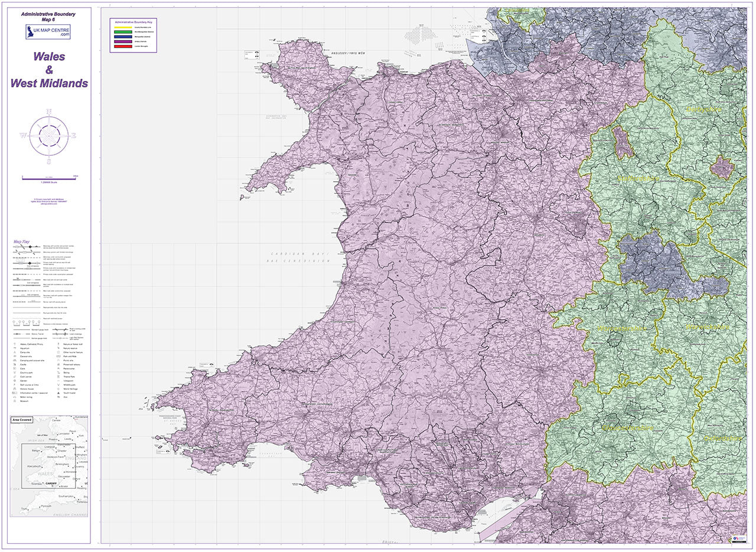756x552 pixels.
Task: Click the small logo in bottom-right map corner
Action: [x=737, y=538]
